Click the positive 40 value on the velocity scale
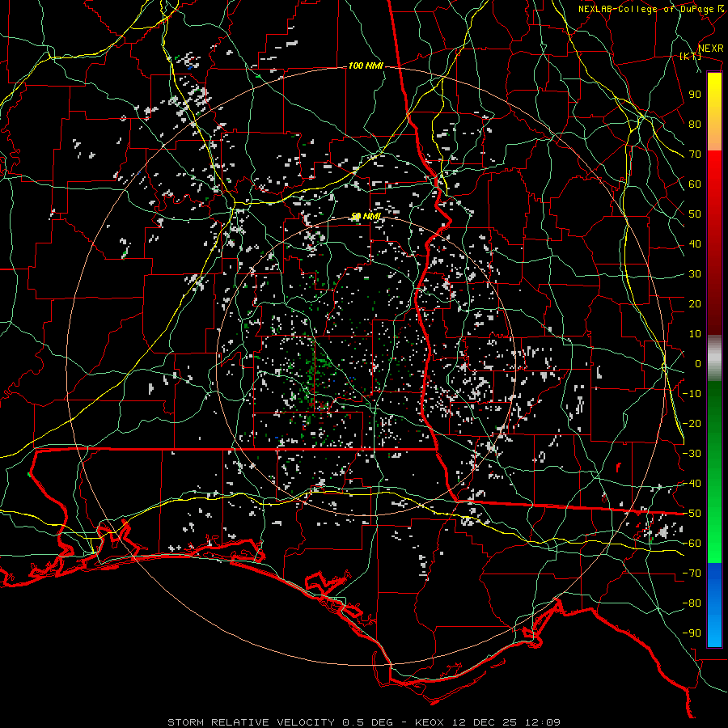This screenshot has width=728, height=728. coord(695,243)
